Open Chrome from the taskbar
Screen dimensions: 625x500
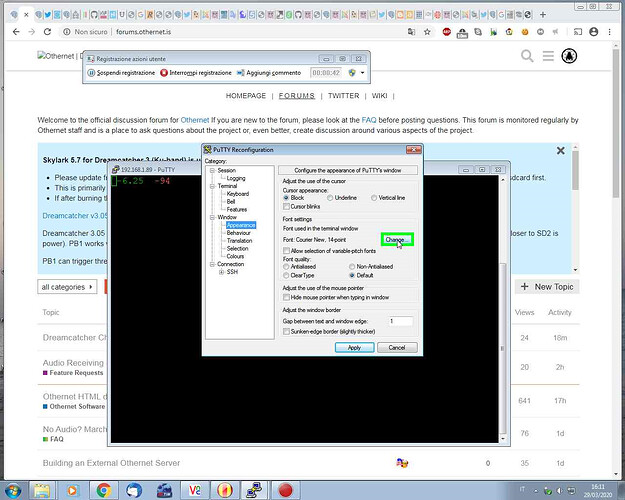click(x=104, y=490)
